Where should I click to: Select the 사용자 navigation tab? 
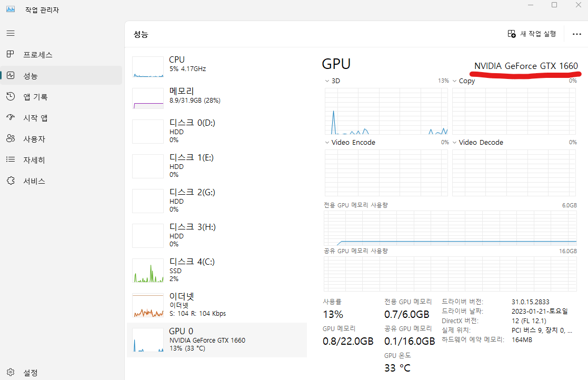click(61, 138)
